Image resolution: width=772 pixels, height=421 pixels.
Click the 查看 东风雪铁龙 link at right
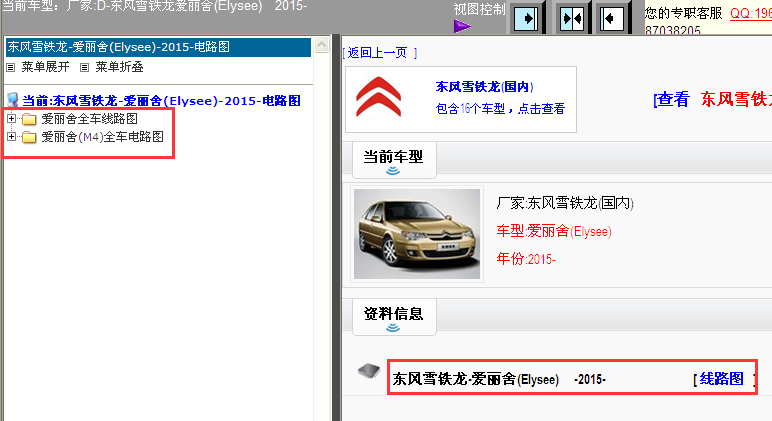[x=712, y=99]
